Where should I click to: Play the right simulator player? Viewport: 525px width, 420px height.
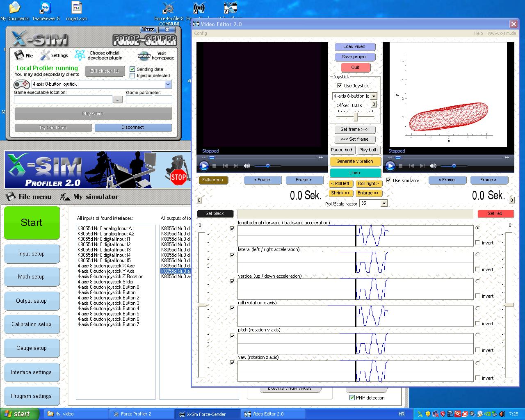pyautogui.click(x=390, y=166)
